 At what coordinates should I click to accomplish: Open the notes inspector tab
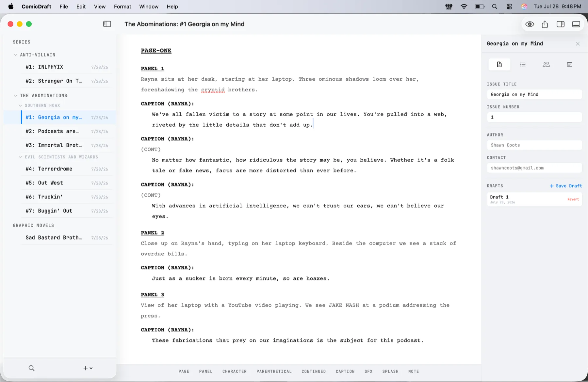point(570,64)
